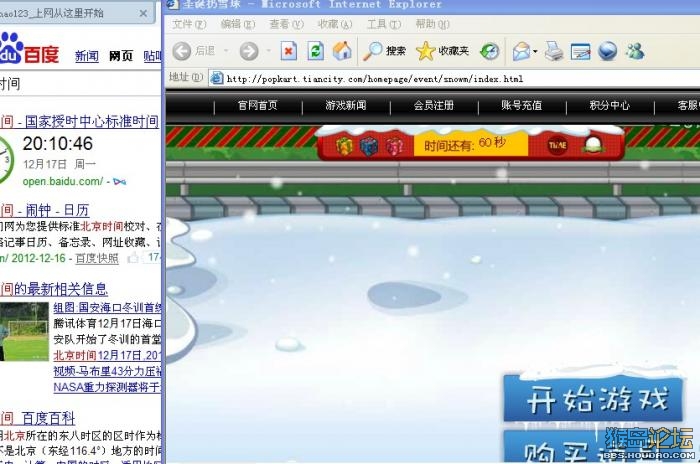Viewport: 700px width, 464px height.
Task: Refresh the page with green arrows icon
Action: [x=316, y=51]
